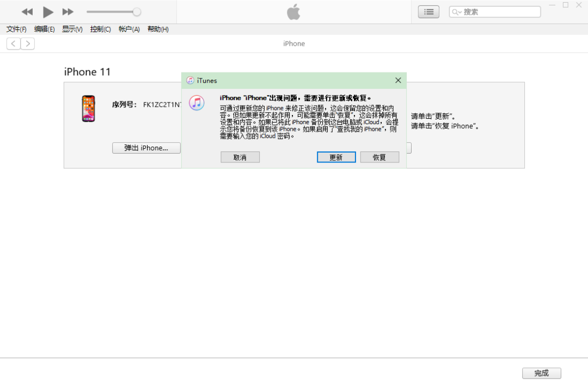The image size is (588, 388).
Task: Click the Apple logo in the header
Action: [293, 12]
